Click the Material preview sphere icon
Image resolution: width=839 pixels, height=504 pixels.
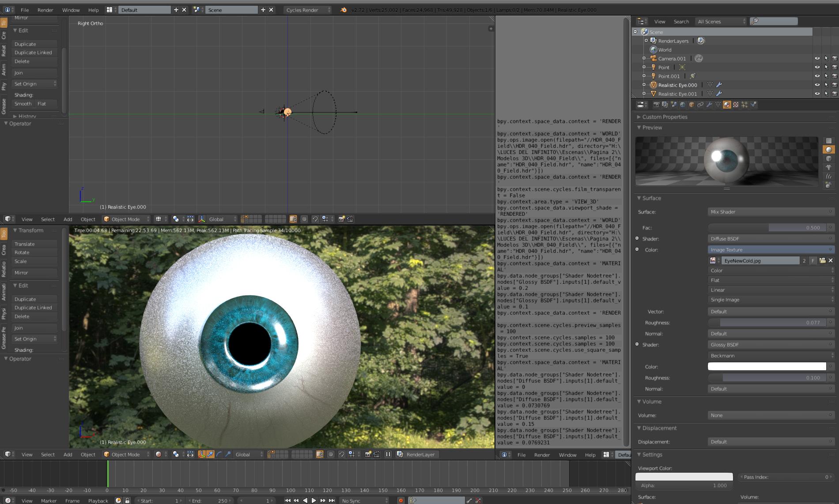pyautogui.click(x=828, y=149)
